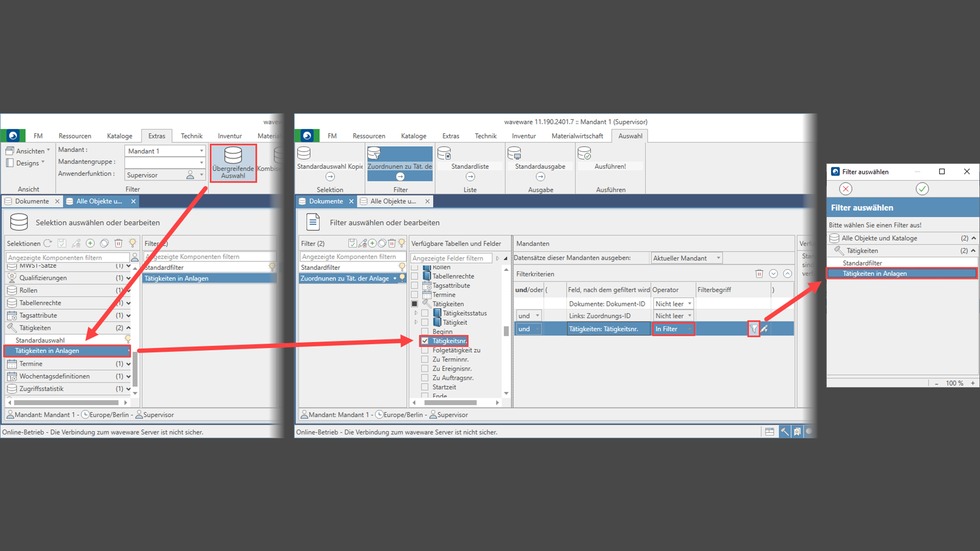Click Standardliste ribbon icon
The width and height of the screenshot is (980, 551).
[445, 154]
